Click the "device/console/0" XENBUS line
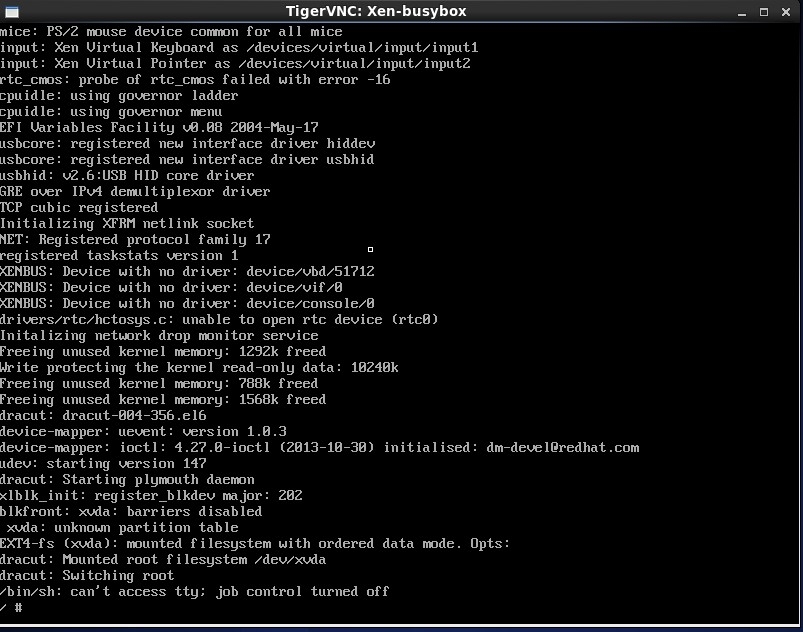The image size is (803, 632). click(x=187, y=303)
